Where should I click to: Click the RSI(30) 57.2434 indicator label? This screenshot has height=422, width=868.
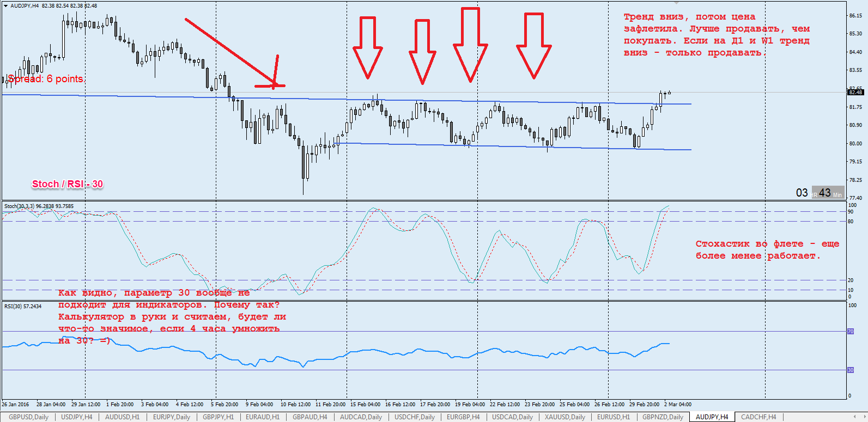[23, 306]
